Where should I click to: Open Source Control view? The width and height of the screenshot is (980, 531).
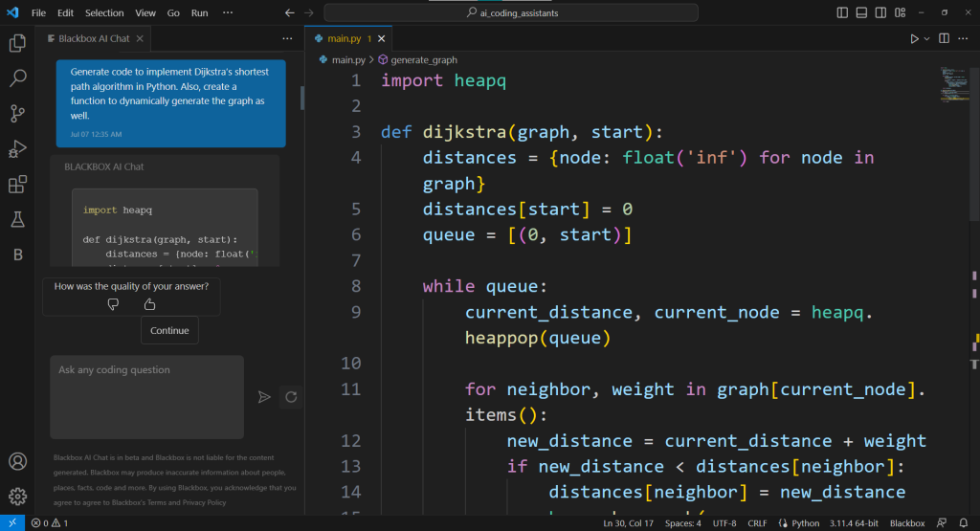17,113
